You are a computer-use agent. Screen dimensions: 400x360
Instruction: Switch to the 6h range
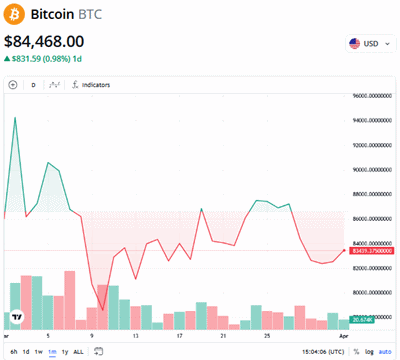point(14,352)
